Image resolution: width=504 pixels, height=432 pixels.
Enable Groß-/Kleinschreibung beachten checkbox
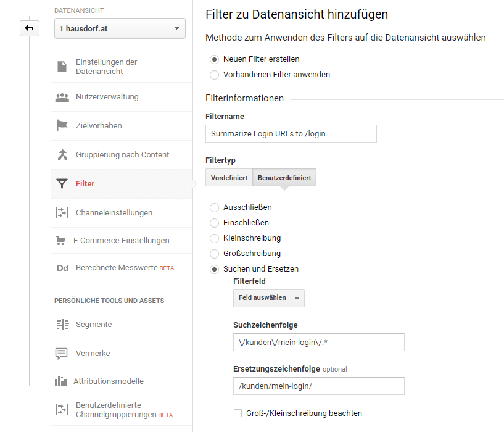coord(238,413)
